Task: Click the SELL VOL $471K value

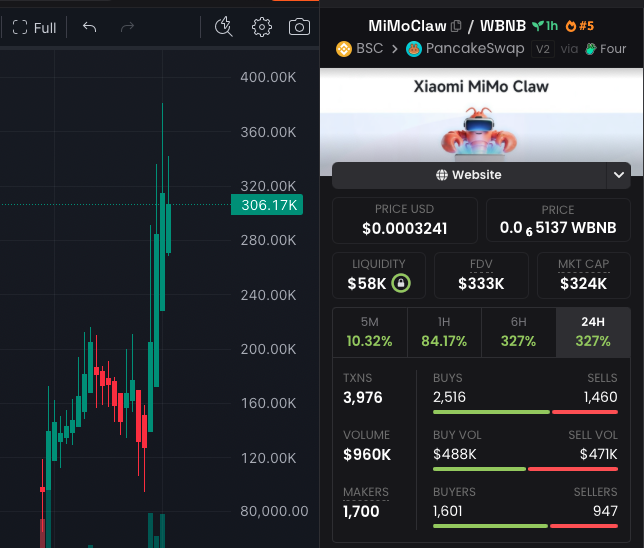Action: [x=598, y=454]
